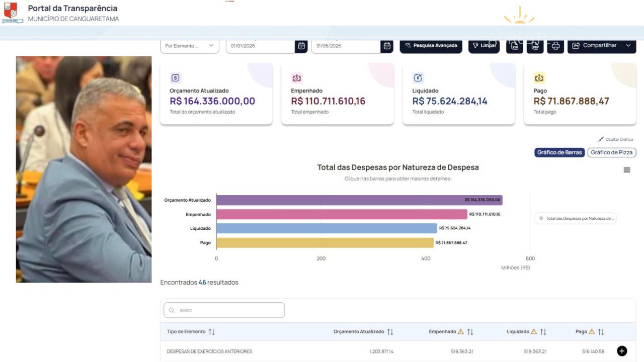Export results as XML file
Image resolution: width=644 pixels, height=362 pixels.
514,46
